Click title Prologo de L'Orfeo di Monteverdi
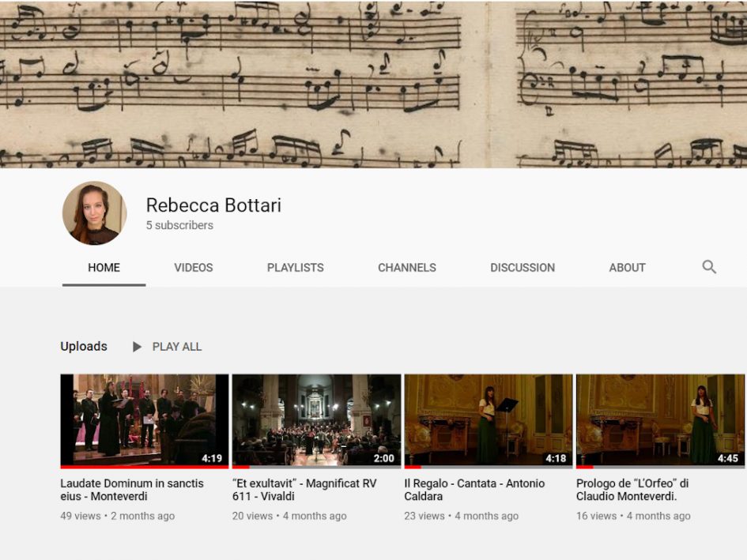Image resolution: width=747 pixels, height=560 pixels. click(x=632, y=490)
